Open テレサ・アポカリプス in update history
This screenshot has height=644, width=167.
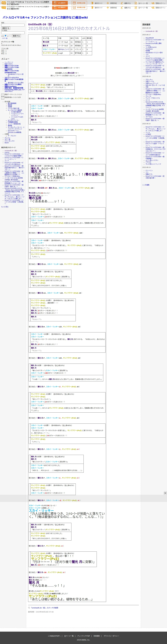pos(153,98)
